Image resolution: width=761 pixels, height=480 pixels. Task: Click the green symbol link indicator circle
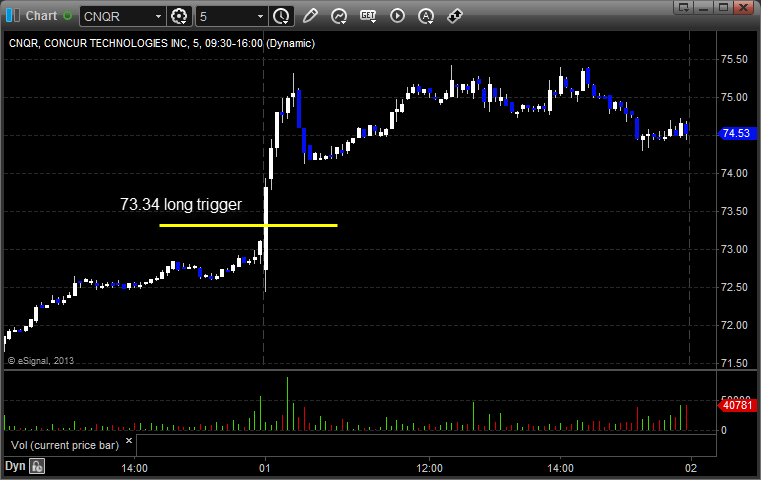point(67,16)
